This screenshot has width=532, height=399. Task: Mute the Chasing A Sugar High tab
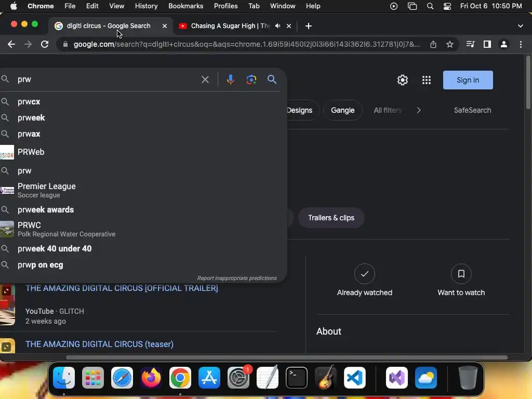[x=277, y=26]
